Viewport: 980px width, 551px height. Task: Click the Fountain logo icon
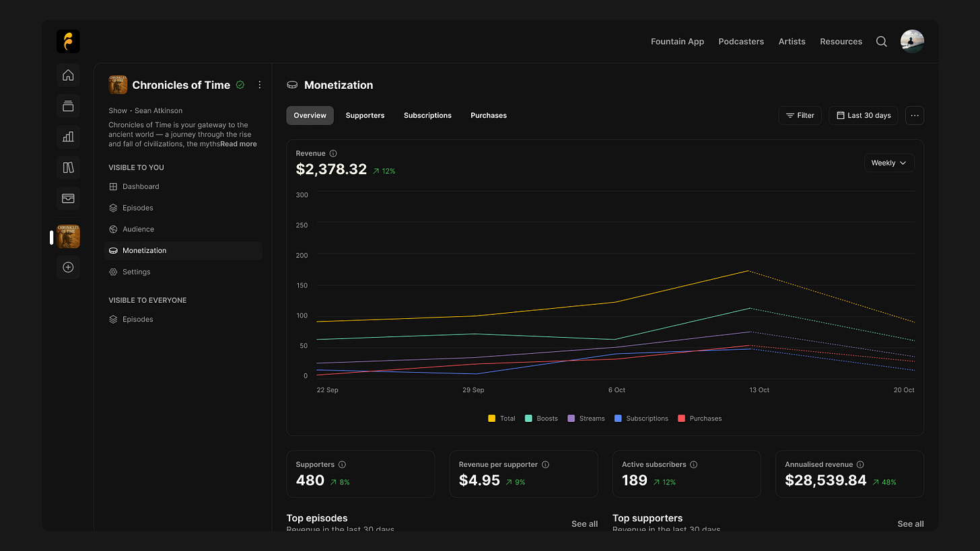[x=68, y=42]
